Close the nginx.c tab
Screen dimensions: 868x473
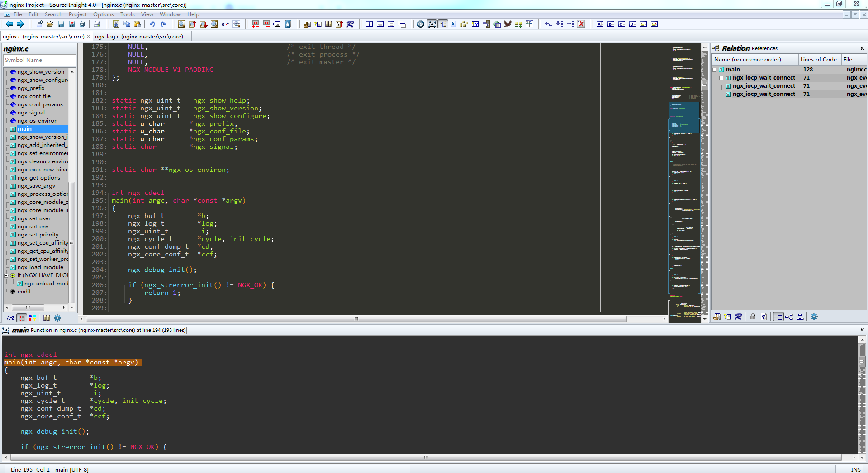88,37
